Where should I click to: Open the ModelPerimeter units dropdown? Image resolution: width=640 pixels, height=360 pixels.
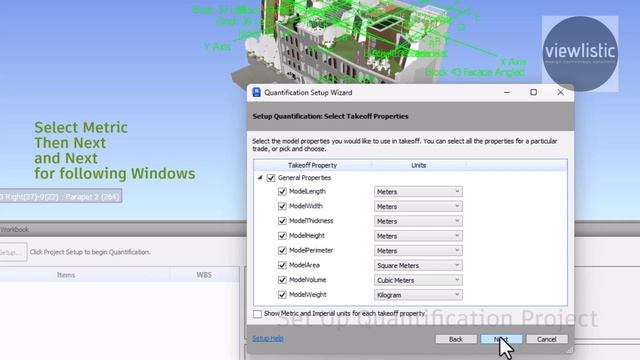pyautogui.click(x=418, y=250)
